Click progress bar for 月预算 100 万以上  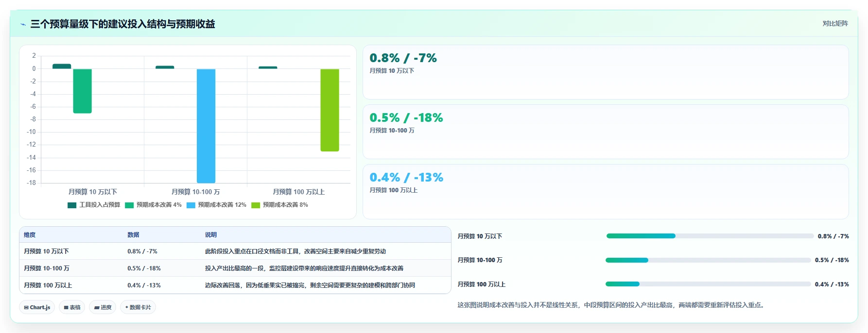pyautogui.click(x=708, y=284)
